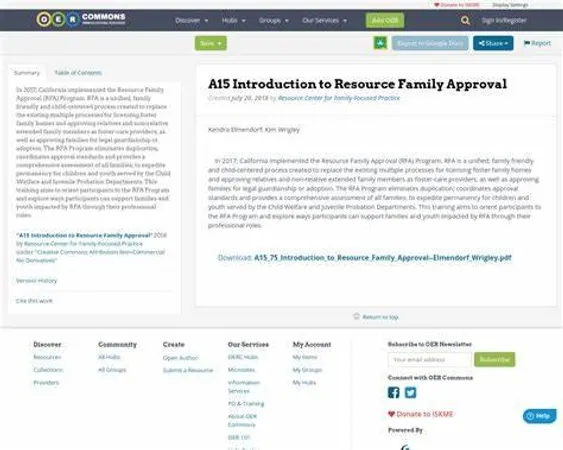Click Donate to ISKME top link
The image size is (563, 450).
coord(457,5)
